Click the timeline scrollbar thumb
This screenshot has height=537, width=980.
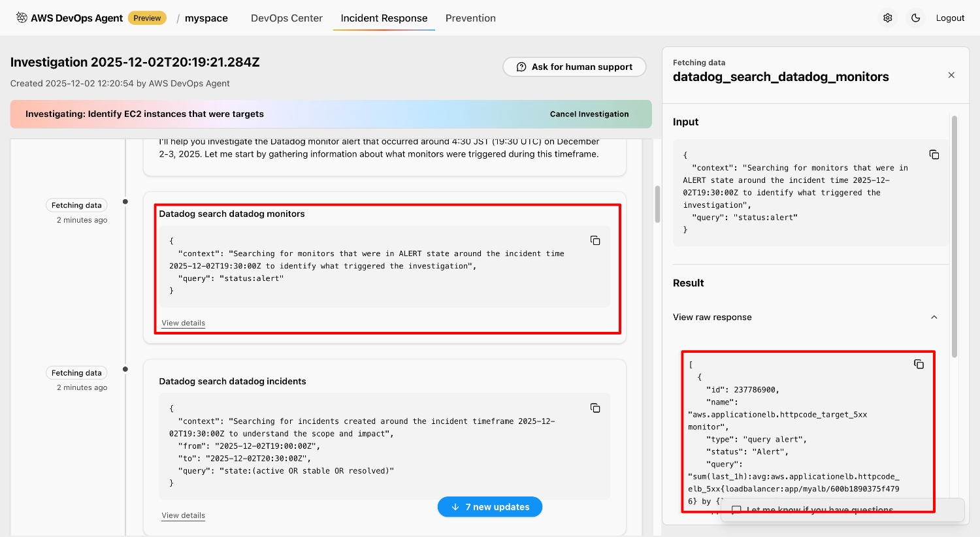(657, 204)
